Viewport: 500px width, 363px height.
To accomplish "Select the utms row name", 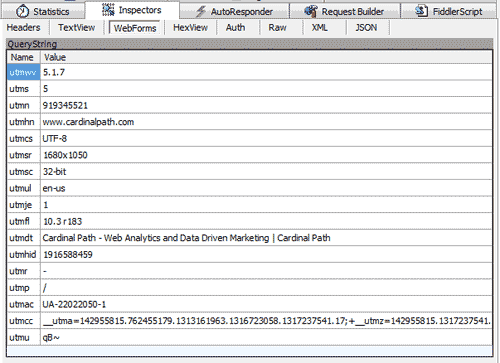I will [24, 89].
